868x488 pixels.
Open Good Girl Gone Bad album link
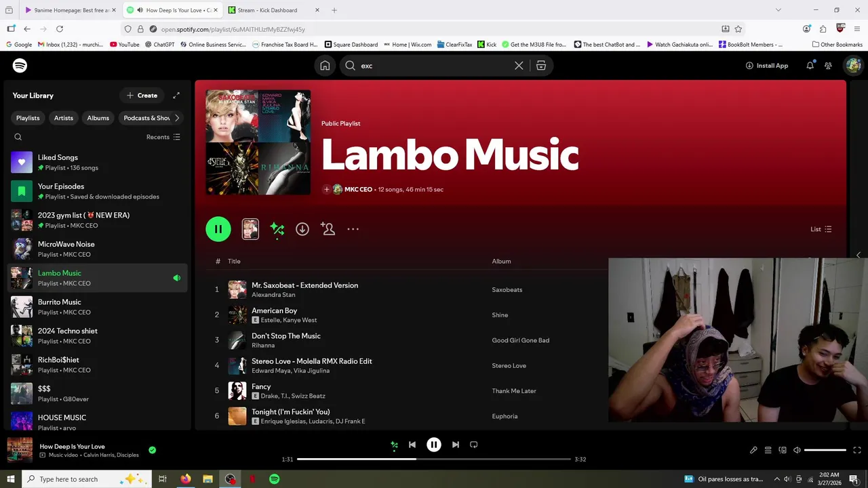pyautogui.click(x=521, y=340)
